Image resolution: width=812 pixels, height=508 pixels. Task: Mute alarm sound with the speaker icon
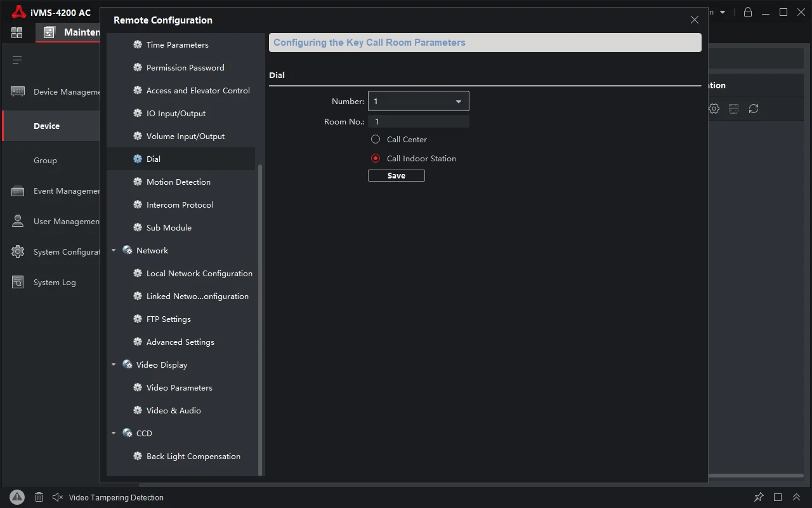[x=58, y=497]
